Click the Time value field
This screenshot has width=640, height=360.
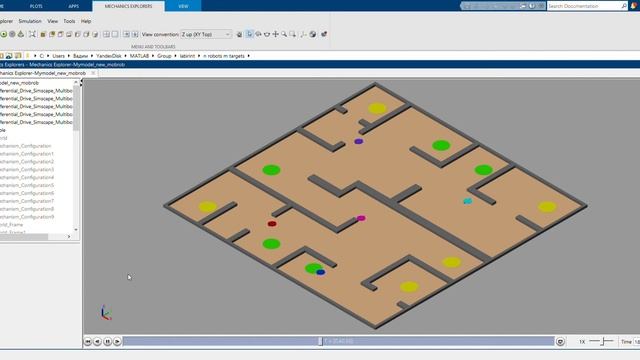pyautogui.click(x=637, y=342)
